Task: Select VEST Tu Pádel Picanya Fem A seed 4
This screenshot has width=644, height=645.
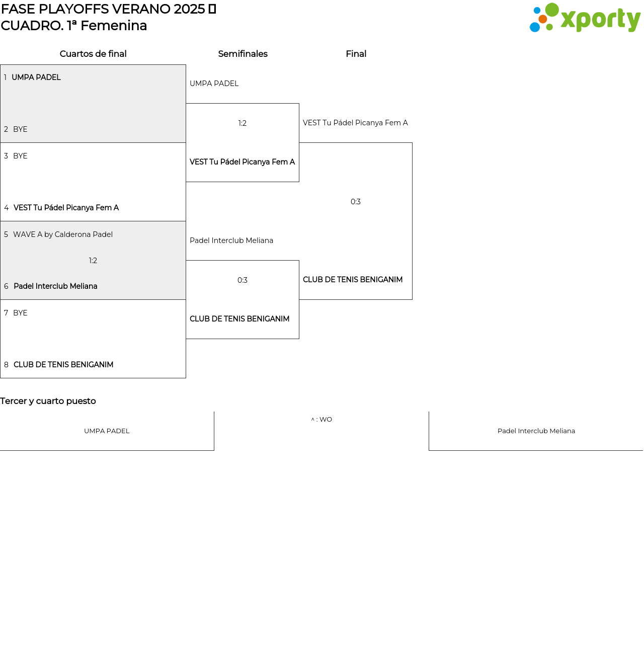Action: (66, 208)
